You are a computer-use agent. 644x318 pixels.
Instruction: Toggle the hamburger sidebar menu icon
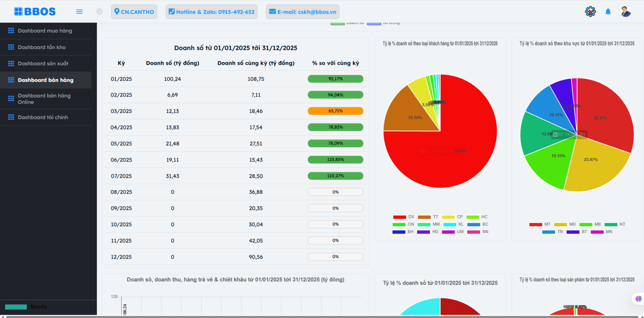[x=79, y=12]
